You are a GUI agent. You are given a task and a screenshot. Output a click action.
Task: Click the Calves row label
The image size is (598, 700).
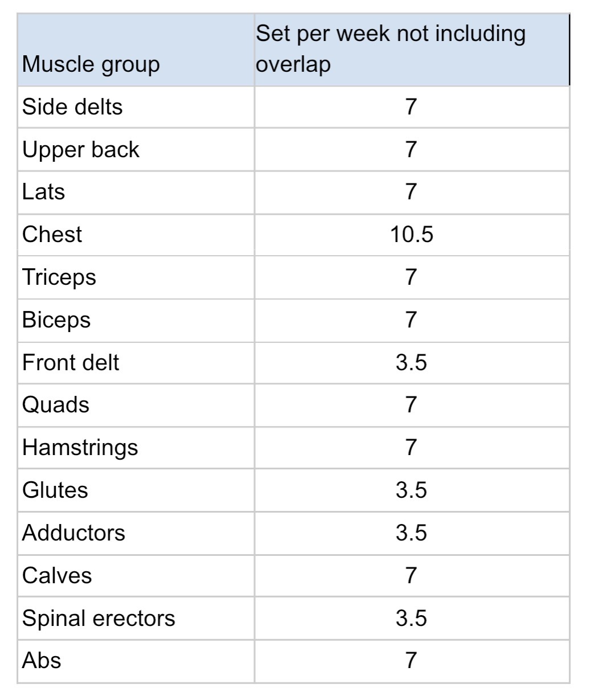(x=57, y=575)
